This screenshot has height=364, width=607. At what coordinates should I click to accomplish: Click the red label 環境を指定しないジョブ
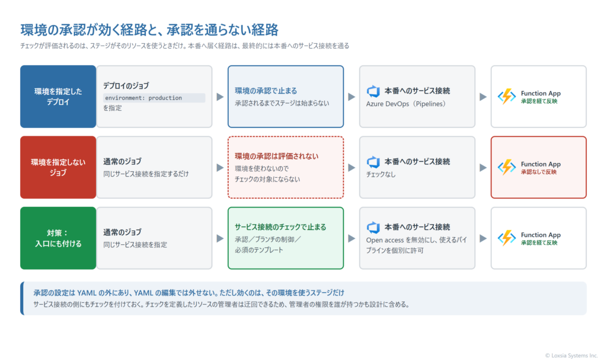pos(58,167)
